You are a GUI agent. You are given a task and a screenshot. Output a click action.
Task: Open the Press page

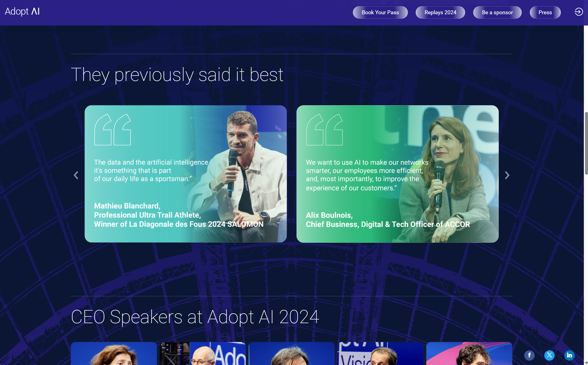[x=545, y=12]
